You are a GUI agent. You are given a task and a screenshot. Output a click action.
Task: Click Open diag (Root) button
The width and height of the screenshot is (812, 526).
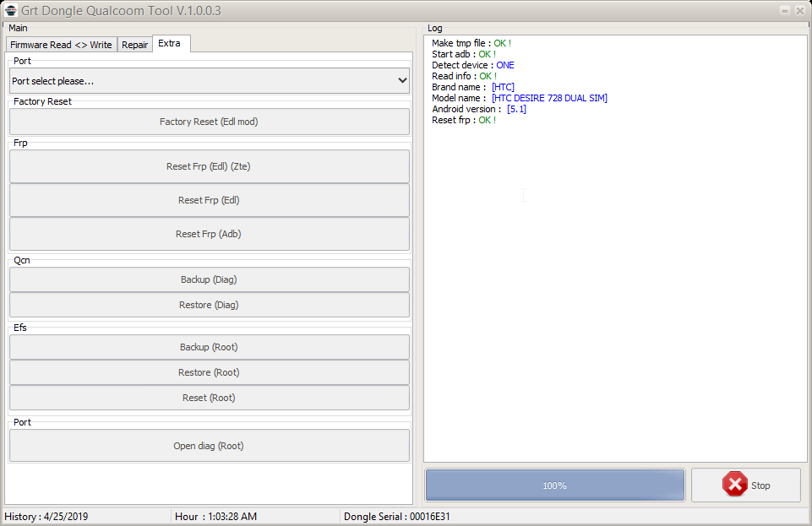click(x=210, y=446)
